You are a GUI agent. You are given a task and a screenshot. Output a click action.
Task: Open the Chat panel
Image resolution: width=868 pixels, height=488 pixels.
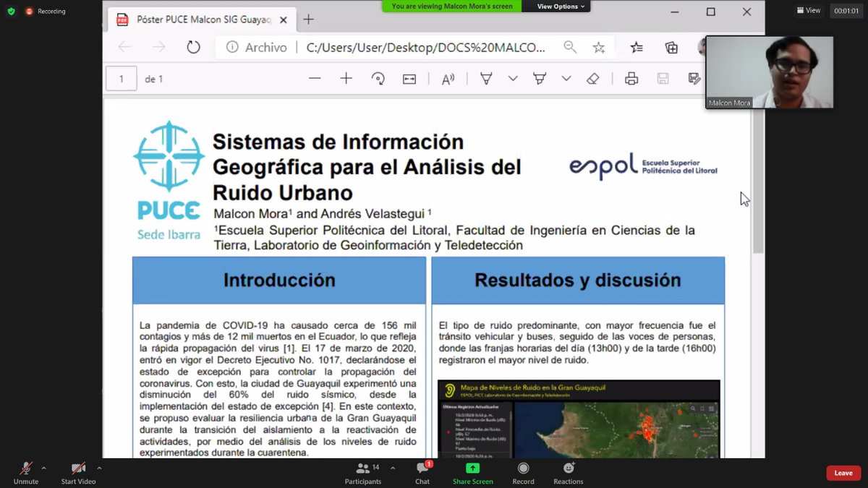click(422, 473)
